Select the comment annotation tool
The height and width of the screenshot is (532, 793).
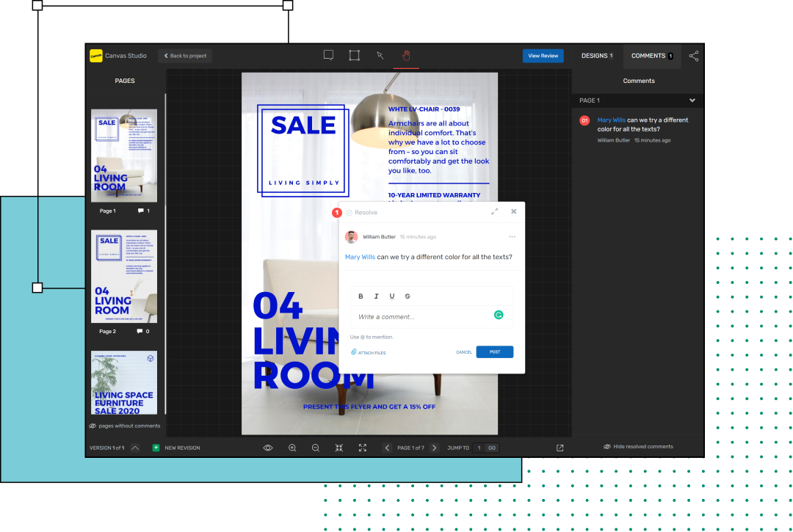pyautogui.click(x=328, y=55)
